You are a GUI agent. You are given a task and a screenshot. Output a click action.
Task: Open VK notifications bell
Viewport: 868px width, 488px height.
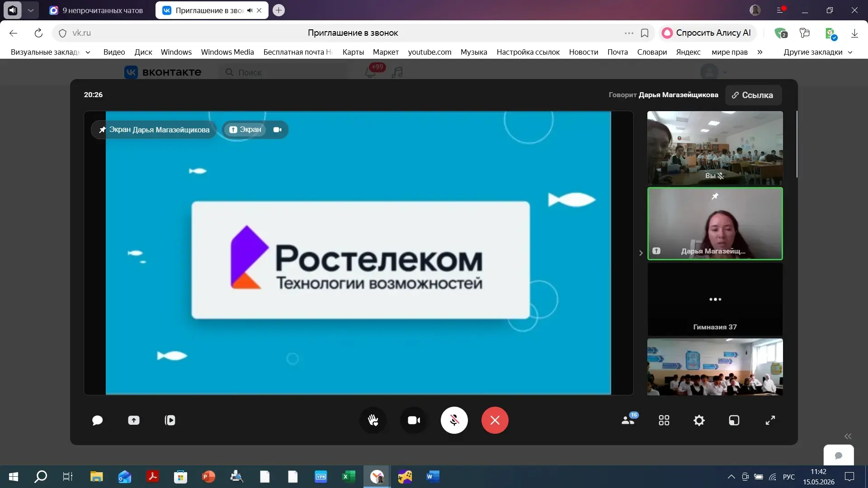click(370, 72)
